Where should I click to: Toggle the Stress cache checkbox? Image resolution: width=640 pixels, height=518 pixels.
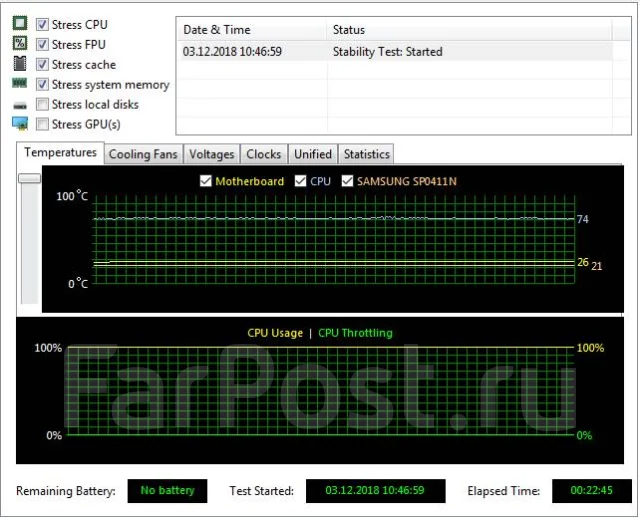pos(42,64)
